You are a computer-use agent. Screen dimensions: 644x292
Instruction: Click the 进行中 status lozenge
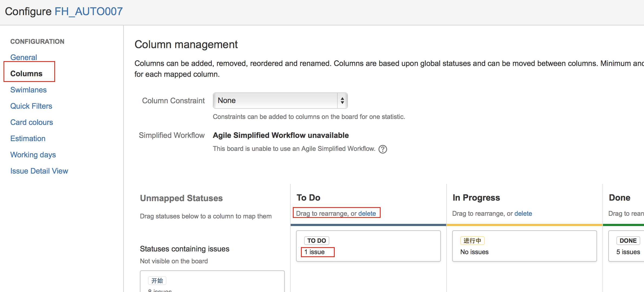(x=472, y=241)
